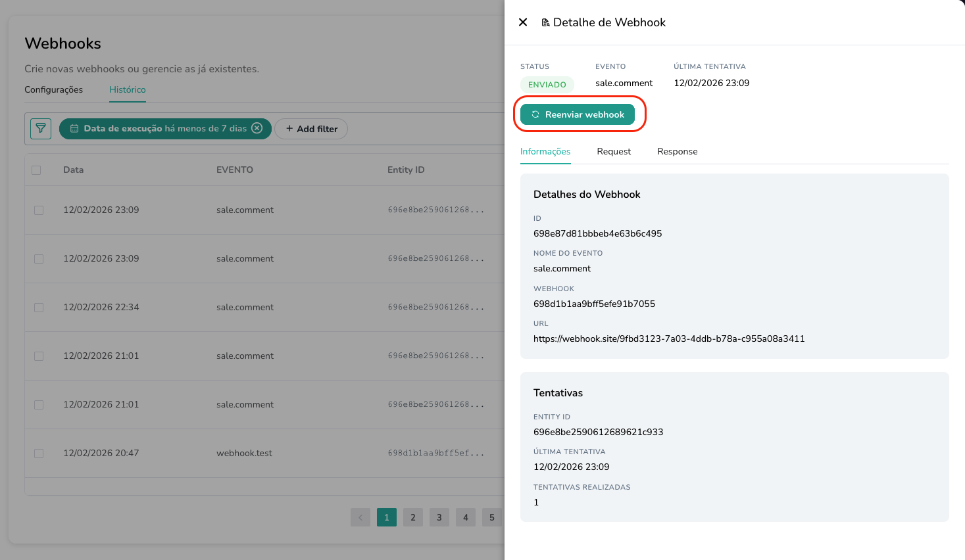The width and height of the screenshot is (965, 560).
Task: Click the webhook.site URL in Detalhes do Webhook
Action: [669, 338]
